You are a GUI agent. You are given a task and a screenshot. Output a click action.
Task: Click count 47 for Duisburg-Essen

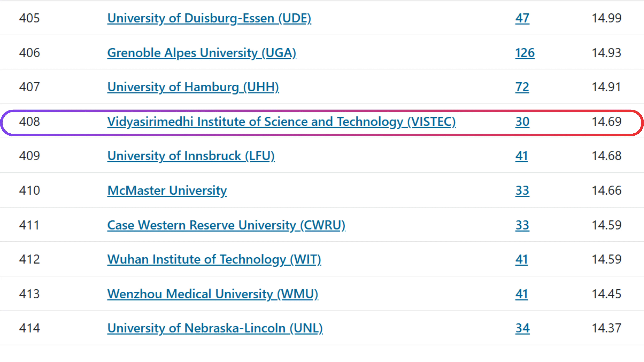(522, 18)
